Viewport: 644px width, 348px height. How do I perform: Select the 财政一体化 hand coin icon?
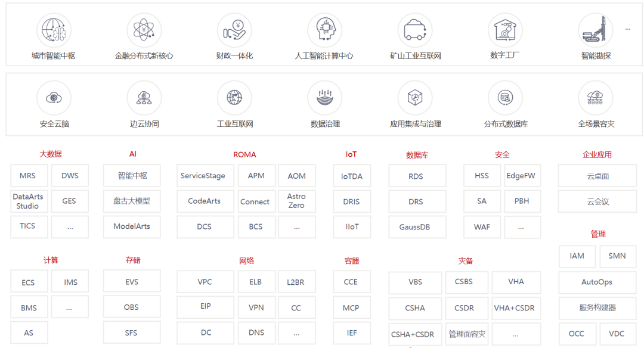(234, 30)
